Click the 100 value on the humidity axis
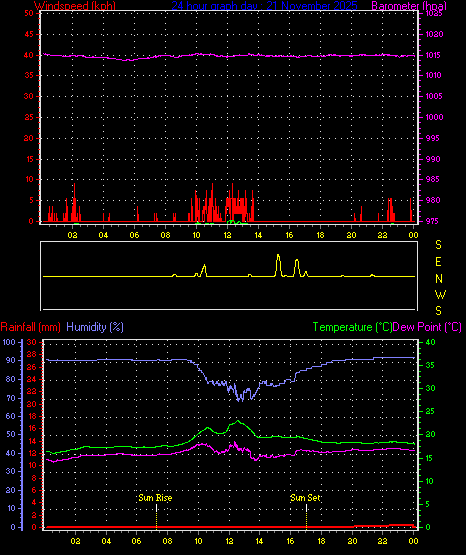The height and width of the screenshot is (555, 466). pyautogui.click(x=9, y=342)
